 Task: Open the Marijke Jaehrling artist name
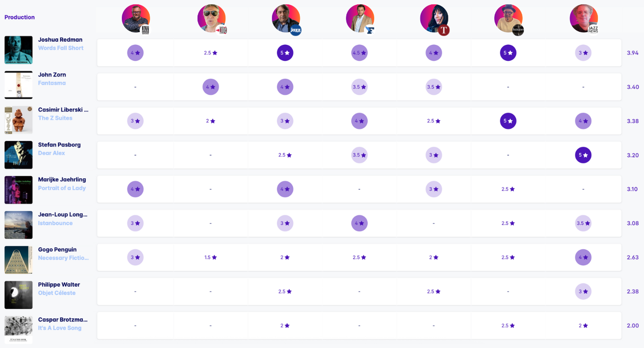(62, 180)
